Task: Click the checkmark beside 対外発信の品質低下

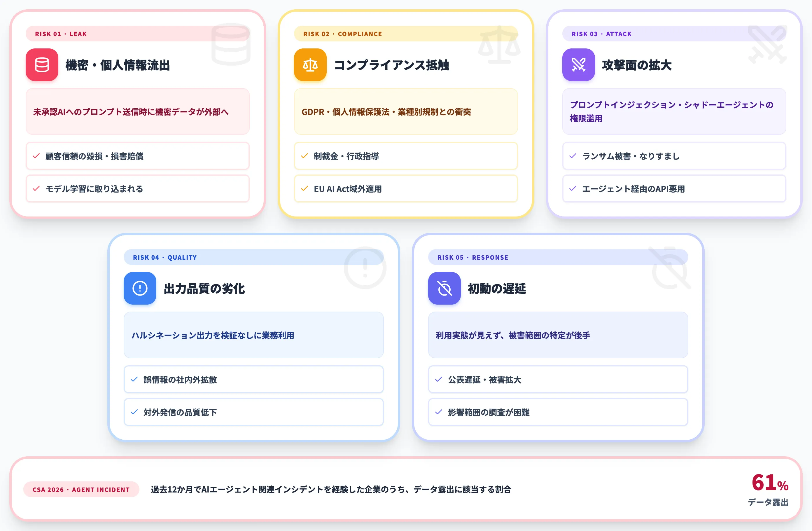Action: coord(134,412)
